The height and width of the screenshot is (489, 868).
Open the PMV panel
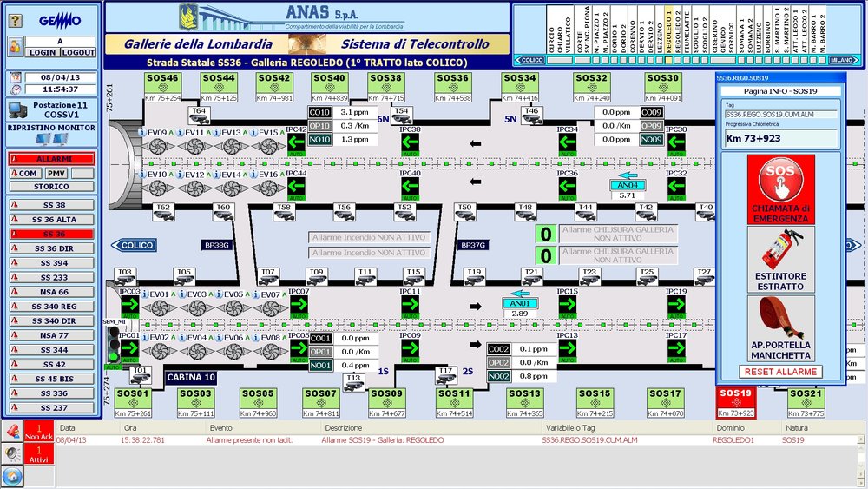pyautogui.click(x=56, y=174)
